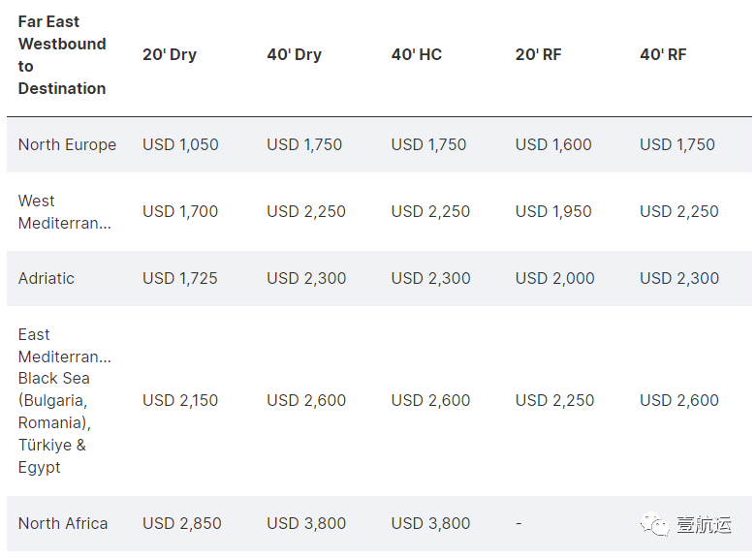Click the WeChat logo watermark icon

point(655,524)
